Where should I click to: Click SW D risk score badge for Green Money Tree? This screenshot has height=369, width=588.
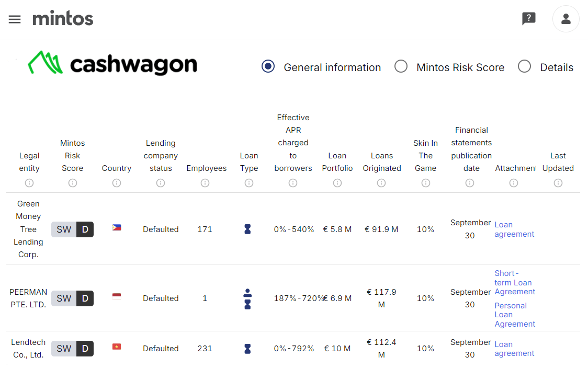coord(72,229)
